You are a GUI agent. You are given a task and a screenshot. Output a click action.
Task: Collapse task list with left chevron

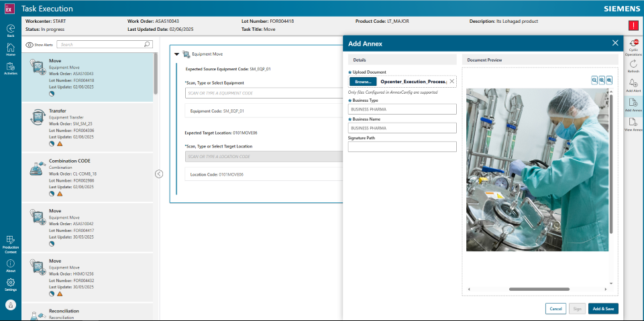point(159,174)
